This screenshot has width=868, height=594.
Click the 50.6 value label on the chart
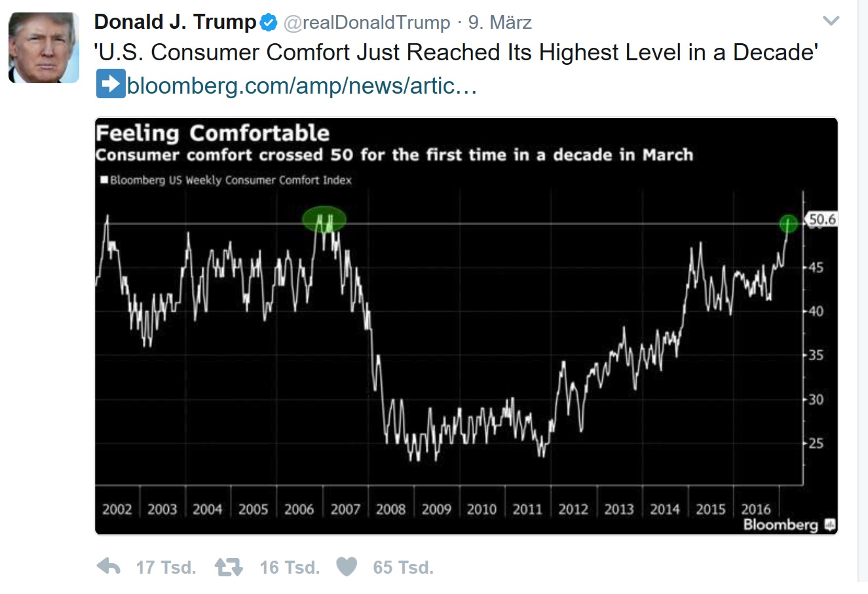tap(821, 219)
